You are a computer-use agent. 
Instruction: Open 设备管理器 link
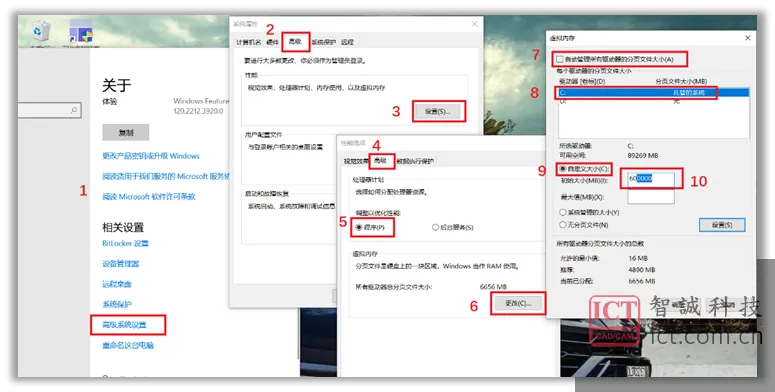pyautogui.click(x=121, y=263)
